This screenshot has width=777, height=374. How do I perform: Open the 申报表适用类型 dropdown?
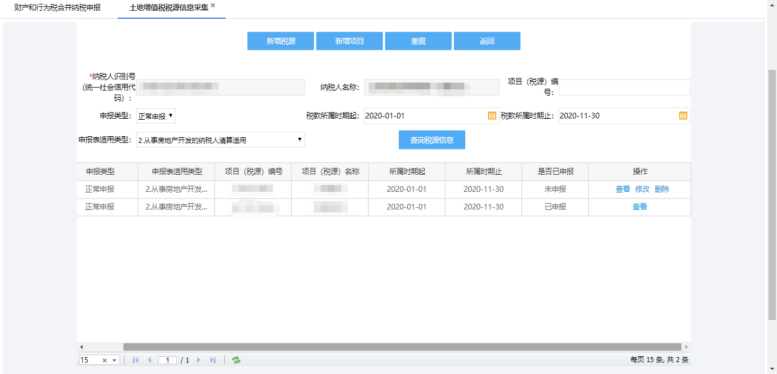[x=220, y=140]
